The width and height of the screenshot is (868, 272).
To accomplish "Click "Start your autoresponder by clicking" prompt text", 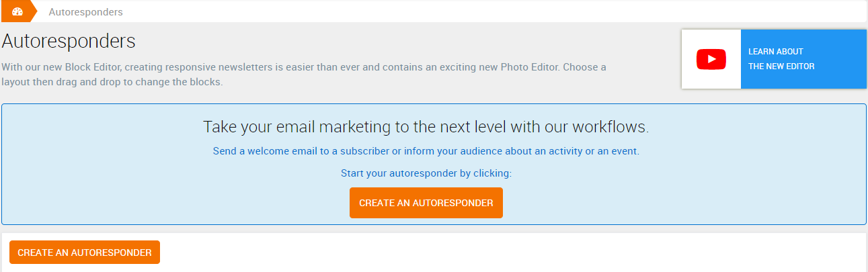I will tap(426, 173).
